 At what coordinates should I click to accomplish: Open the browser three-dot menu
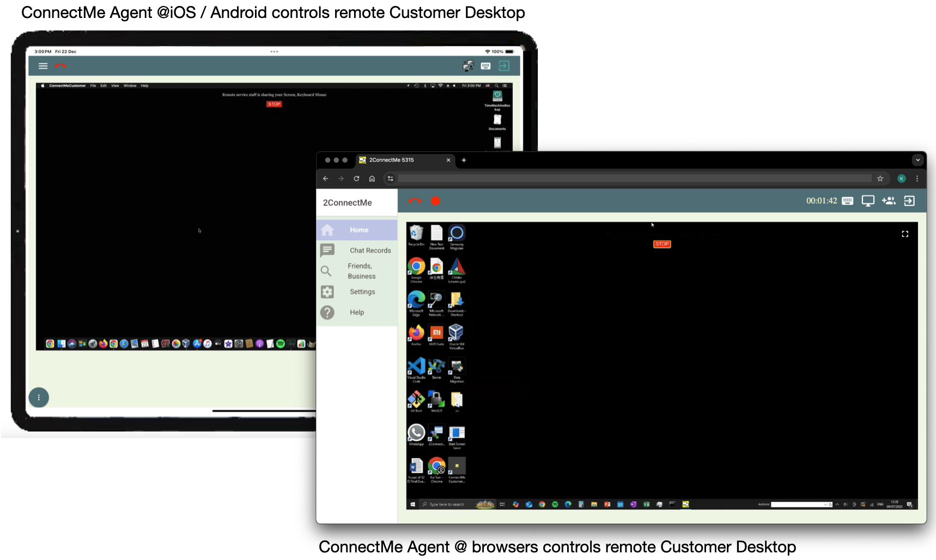pyautogui.click(x=917, y=179)
